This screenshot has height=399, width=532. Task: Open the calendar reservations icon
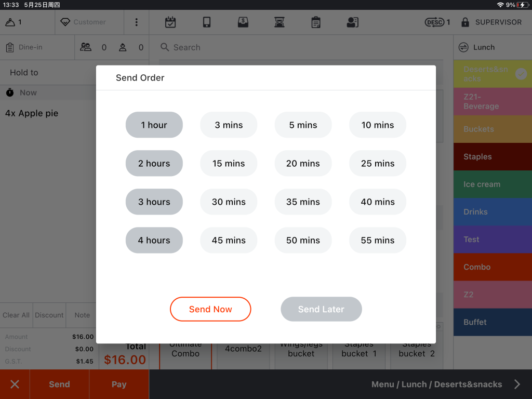pyautogui.click(x=170, y=22)
